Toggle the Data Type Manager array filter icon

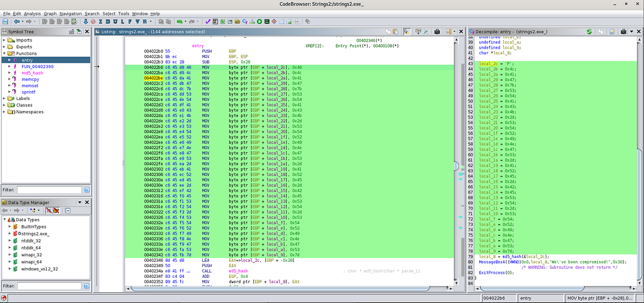coord(49,211)
